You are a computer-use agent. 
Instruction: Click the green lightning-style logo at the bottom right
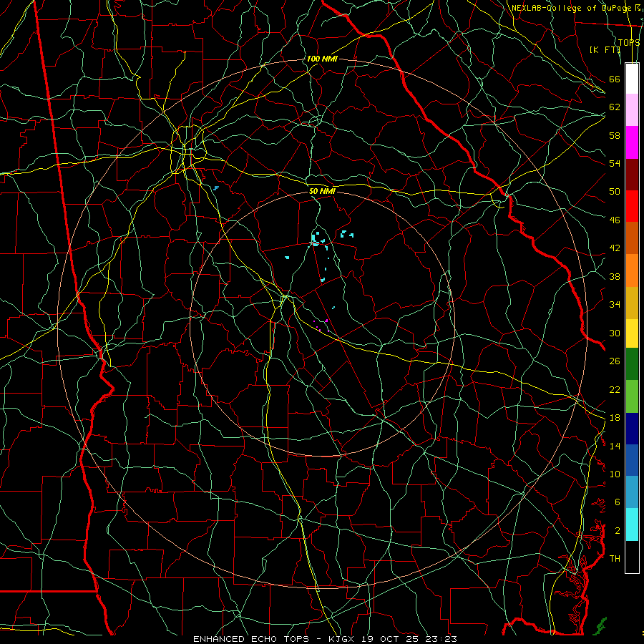(601, 626)
